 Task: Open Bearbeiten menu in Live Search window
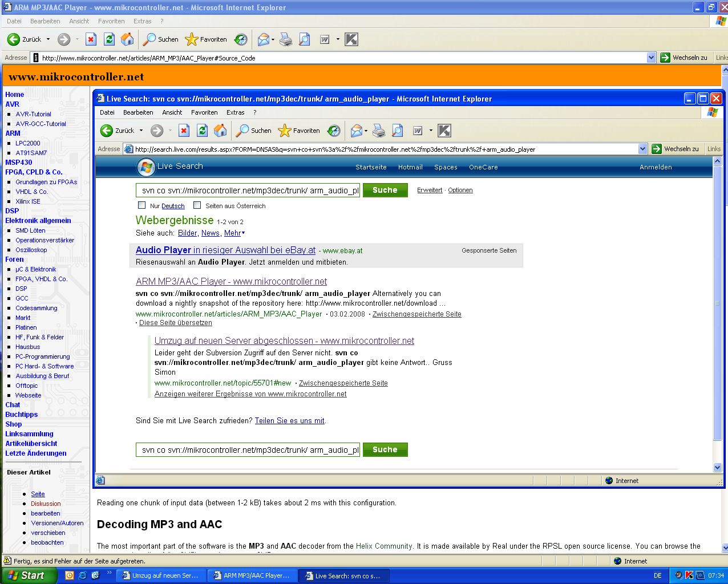(138, 112)
